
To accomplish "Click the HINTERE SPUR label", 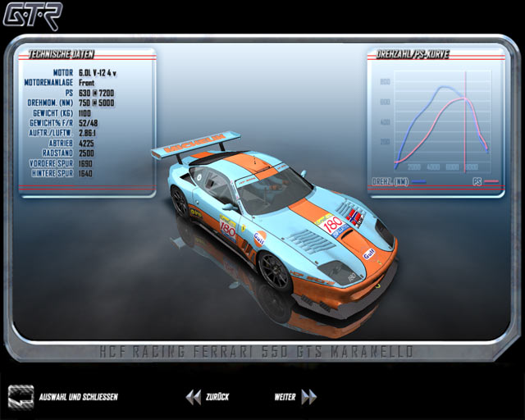I will tap(52, 173).
